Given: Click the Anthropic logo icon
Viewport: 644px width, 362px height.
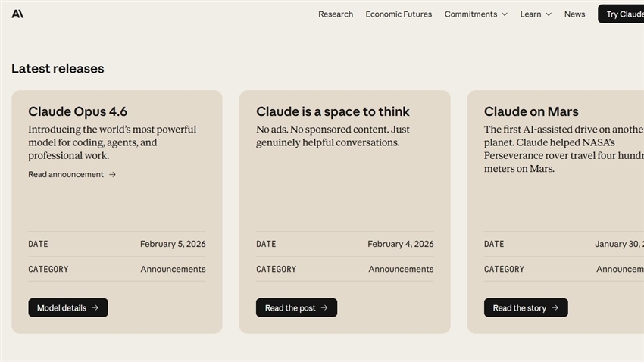Looking at the screenshot, I should 17,14.
